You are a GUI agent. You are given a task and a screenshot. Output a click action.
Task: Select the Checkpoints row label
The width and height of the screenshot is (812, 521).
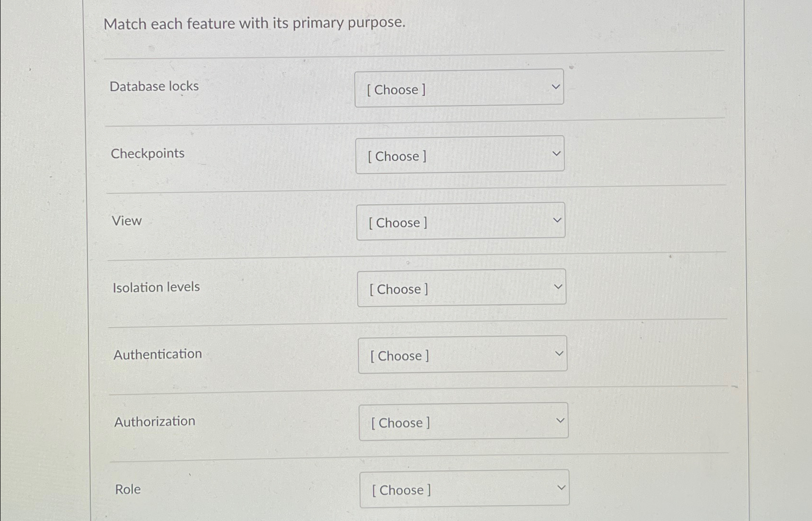pyautogui.click(x=148, y=153)
